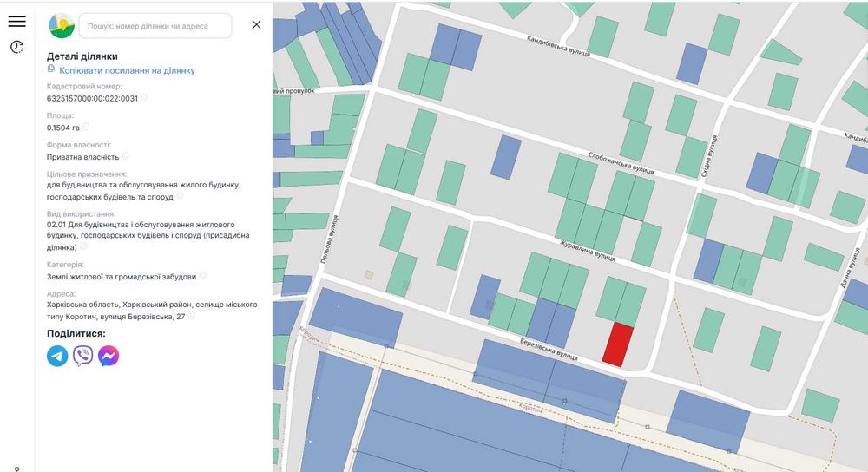This screenshot has height=472, width=868.
Task: Click the Площа field label
Action: 60,115
